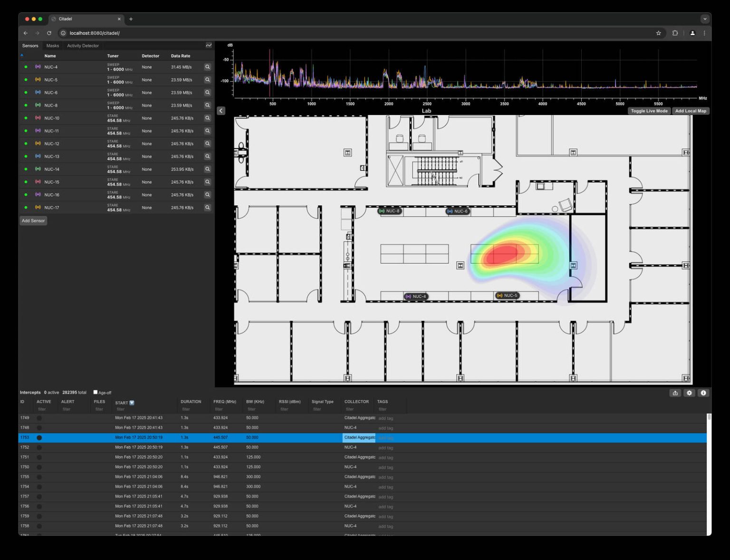This screenshot has height=560, width=730.
Task: Open the intercepts settings gear icon
Action: (689, 393)
